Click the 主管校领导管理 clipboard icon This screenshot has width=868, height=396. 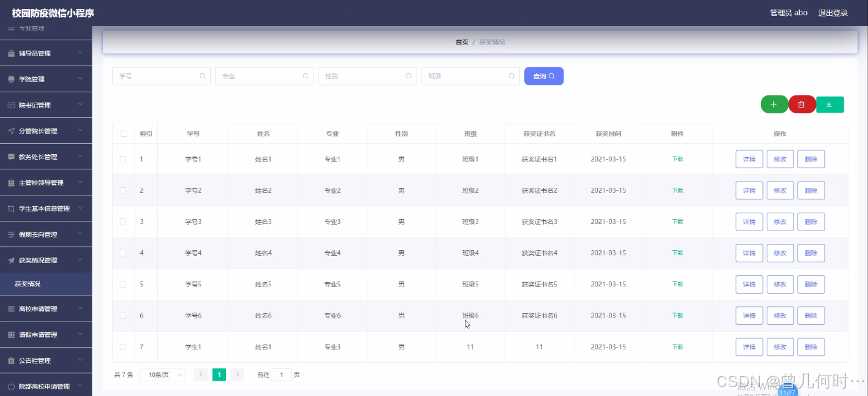11,183
